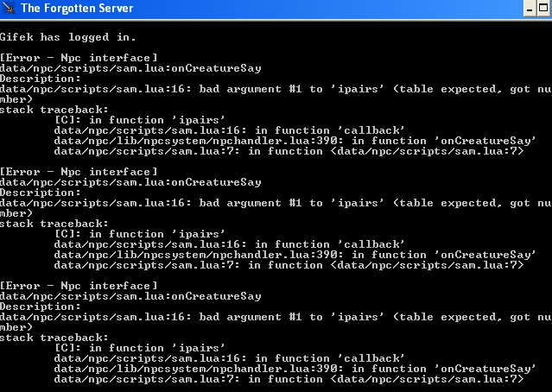This screenshot has height=392, width=552.
Task: Click The Forgotten Server title bar icon
Action: click(x=9, y=8)
